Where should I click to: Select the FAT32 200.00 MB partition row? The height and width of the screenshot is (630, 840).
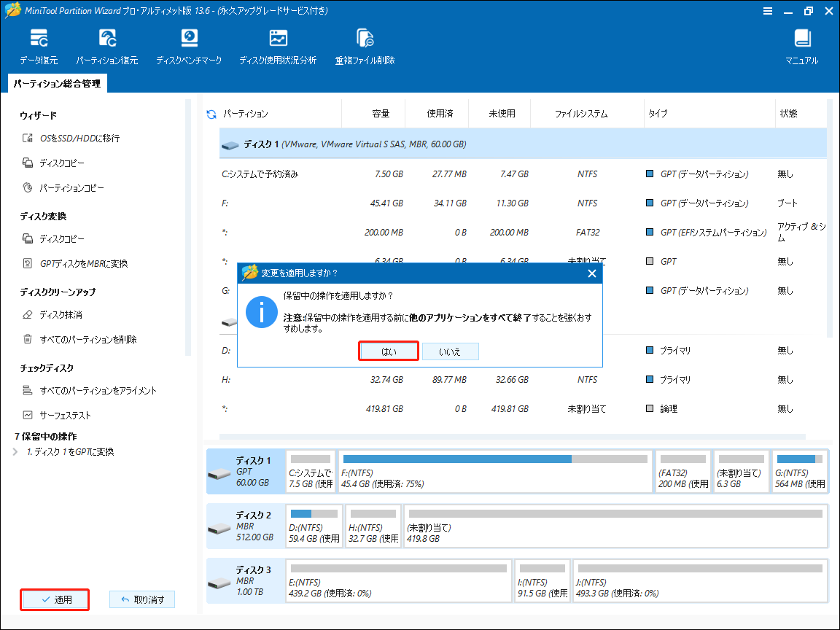(x=523, y=232)
